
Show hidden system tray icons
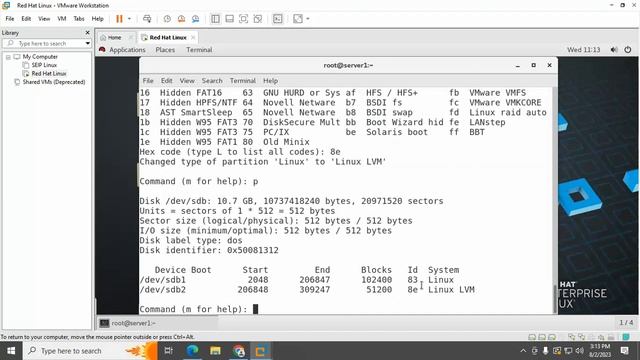pos(523,351)
